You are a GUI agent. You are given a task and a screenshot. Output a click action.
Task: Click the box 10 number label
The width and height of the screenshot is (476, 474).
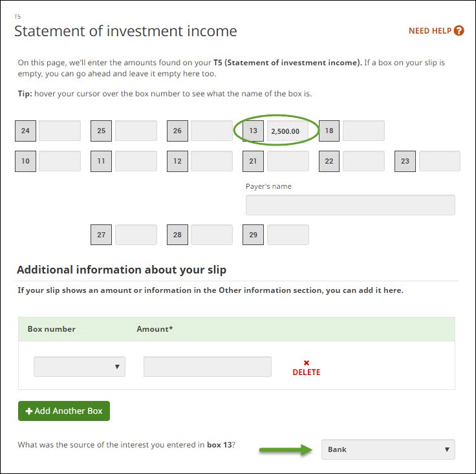click(25, 161)
